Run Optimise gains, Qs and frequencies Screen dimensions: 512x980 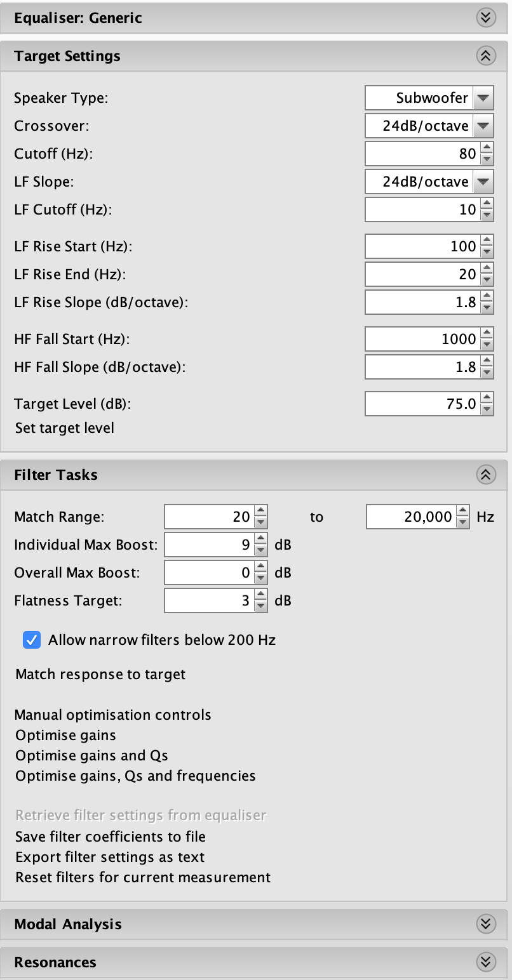click(x=135, y=776)
